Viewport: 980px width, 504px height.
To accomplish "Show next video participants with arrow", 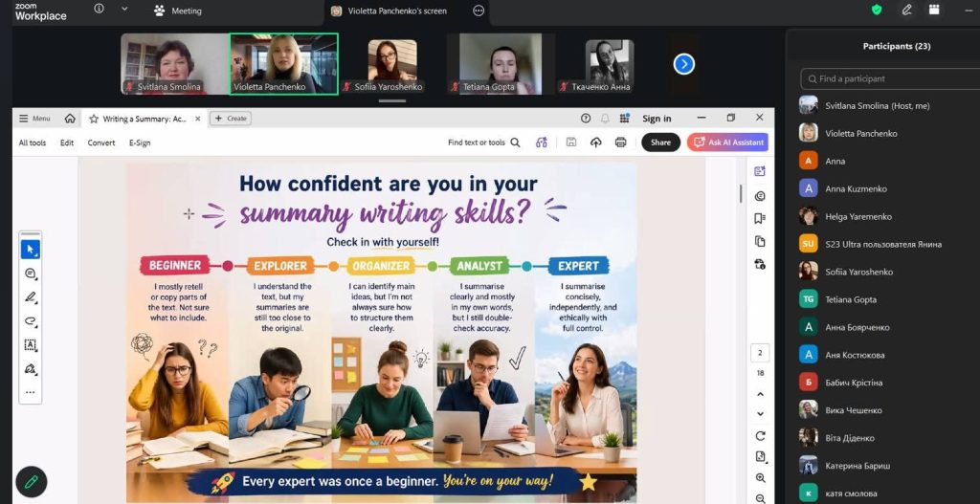I will (x=683, y=64).
